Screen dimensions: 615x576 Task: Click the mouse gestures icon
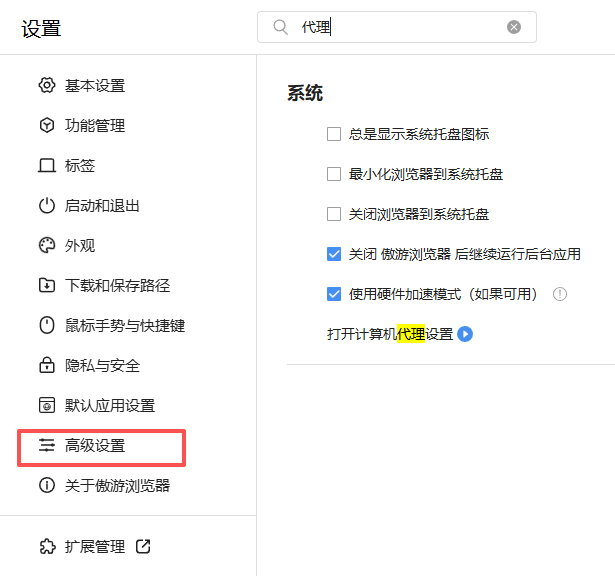point(46,326)
